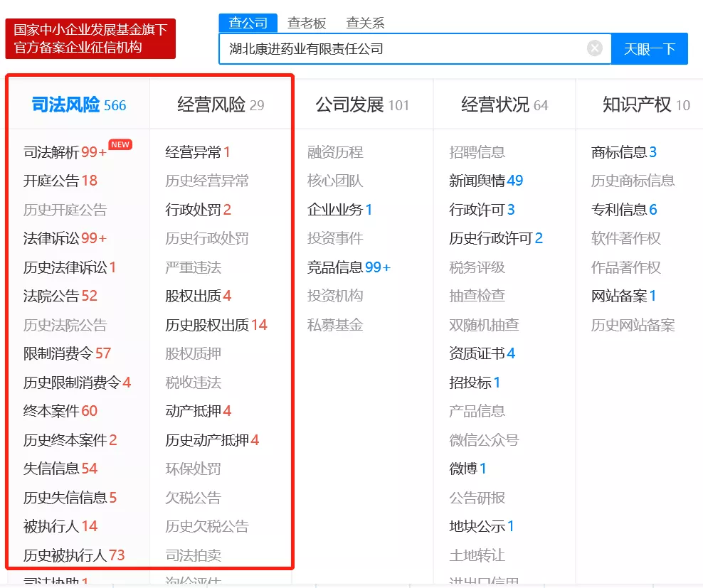This screenshot has width=703, height=588.
Task: Switch to the 查关系 tab
Action: point(366,23)
